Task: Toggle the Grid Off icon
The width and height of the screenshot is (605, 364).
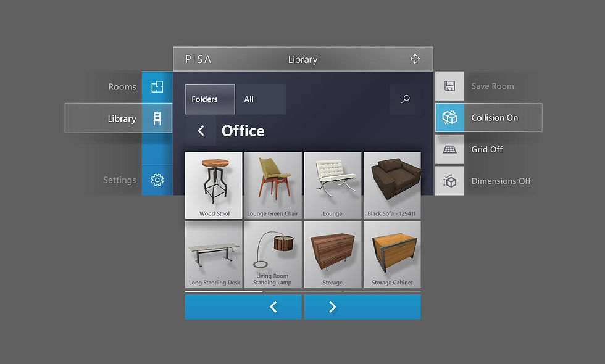Action: 449,149
